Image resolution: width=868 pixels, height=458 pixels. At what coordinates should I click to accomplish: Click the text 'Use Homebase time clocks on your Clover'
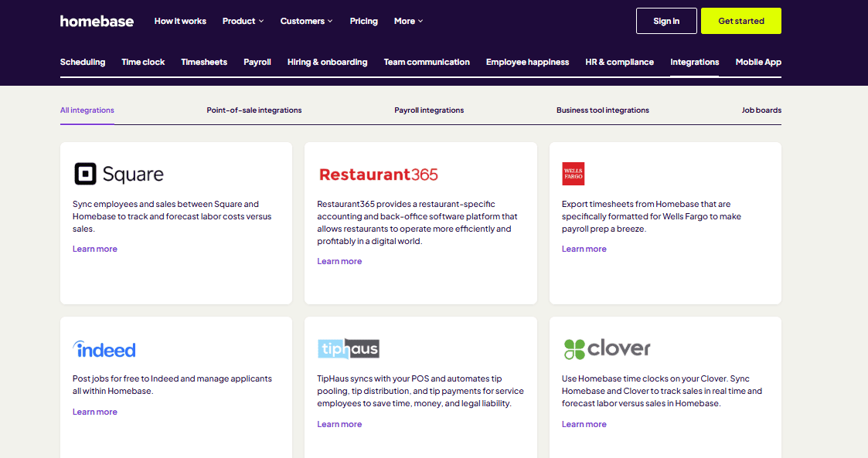(662, 391)
